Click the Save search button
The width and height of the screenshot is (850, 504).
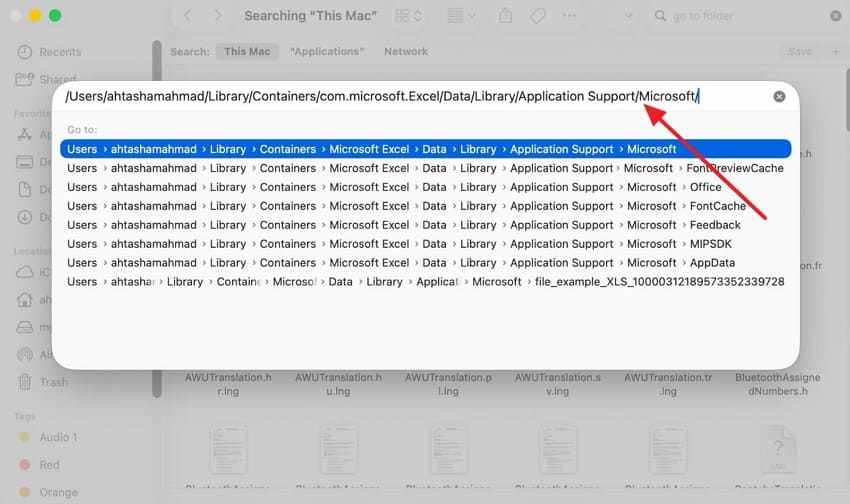800,51
